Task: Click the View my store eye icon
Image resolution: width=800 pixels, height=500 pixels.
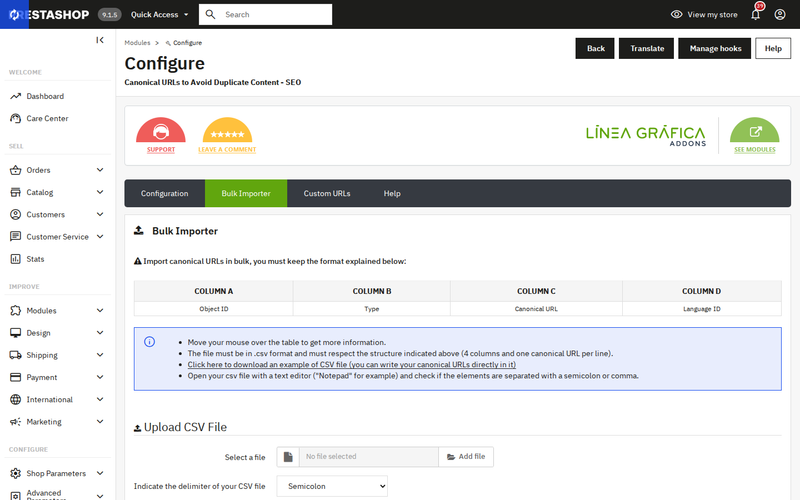Action: 677,14
